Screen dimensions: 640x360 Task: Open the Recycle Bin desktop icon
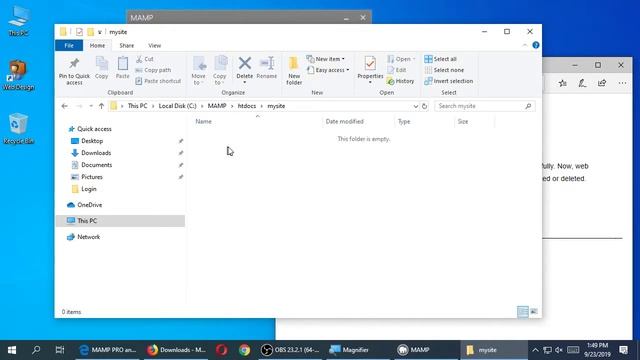click(18, 129)
